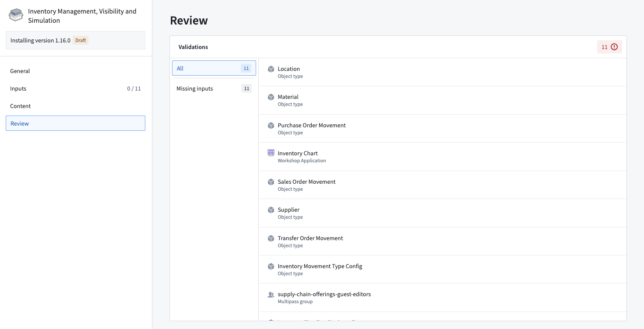
Task: Click the cube icon beside Material
Action: point(271,97)
